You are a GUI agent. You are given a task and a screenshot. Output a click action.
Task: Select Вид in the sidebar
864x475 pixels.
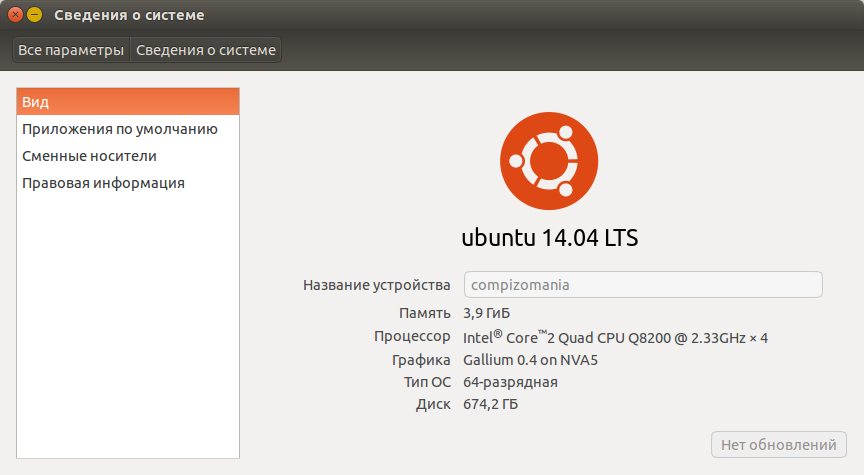[128, 102]
